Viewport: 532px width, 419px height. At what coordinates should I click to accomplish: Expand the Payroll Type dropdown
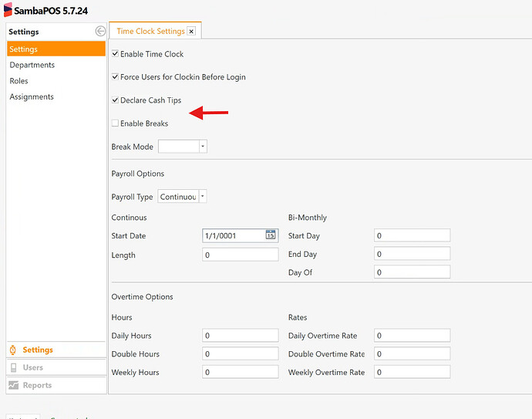[203, 197]
